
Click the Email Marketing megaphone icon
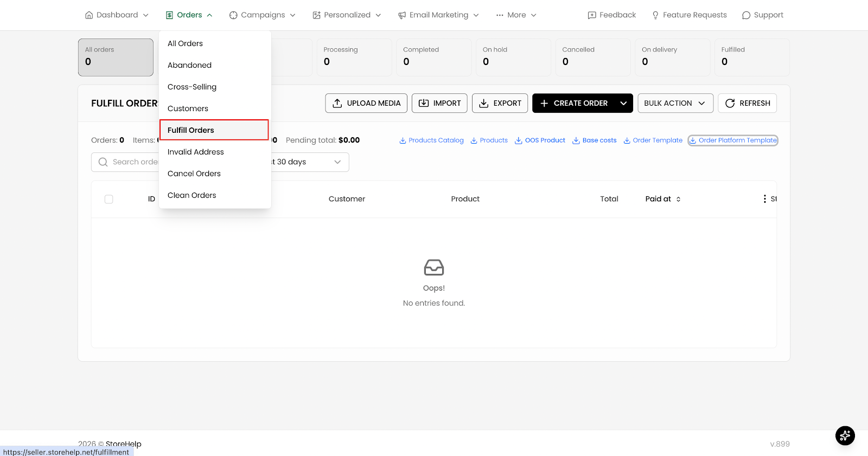(x=402, y=15)
